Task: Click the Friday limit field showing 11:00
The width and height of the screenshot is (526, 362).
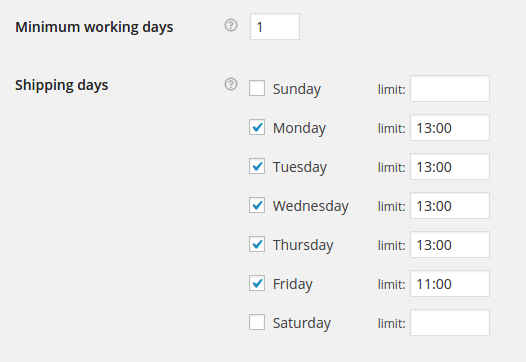Action: [450, 283]
